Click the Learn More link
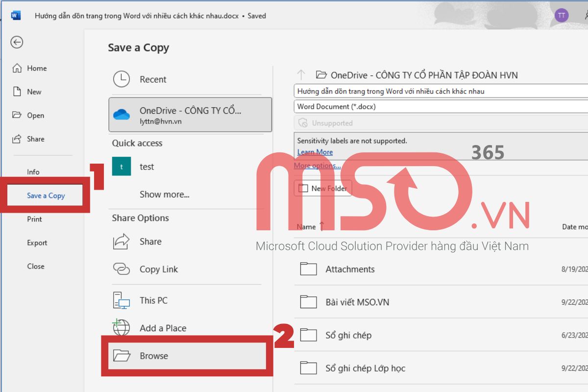Screen dimensions: 588x392 (x=315, y=152)
